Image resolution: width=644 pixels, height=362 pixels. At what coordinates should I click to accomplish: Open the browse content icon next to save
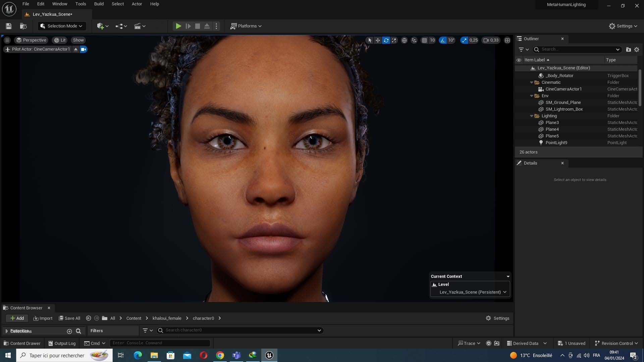click(x=23, y=26)
